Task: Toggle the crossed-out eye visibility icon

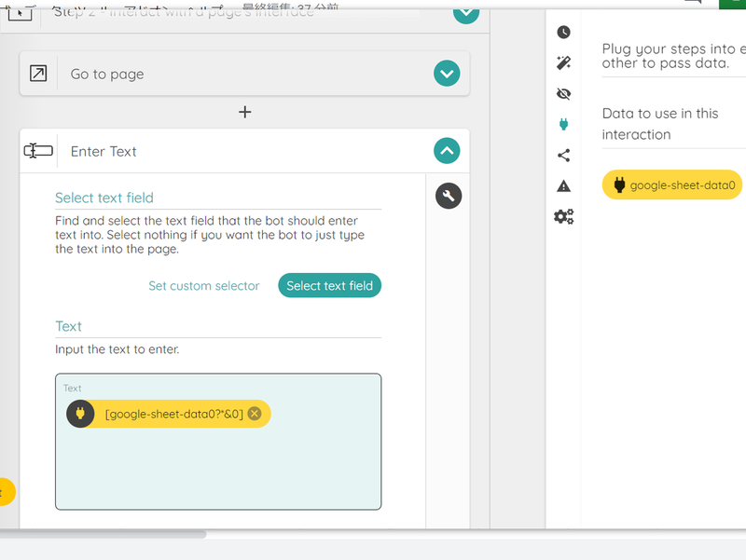Action: click(563, 94)
